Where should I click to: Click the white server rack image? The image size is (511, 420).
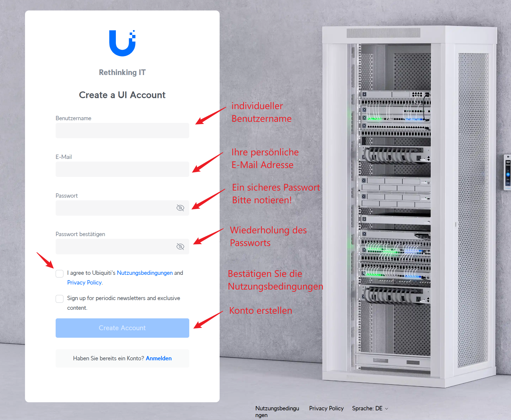click(x=409, y=204)
